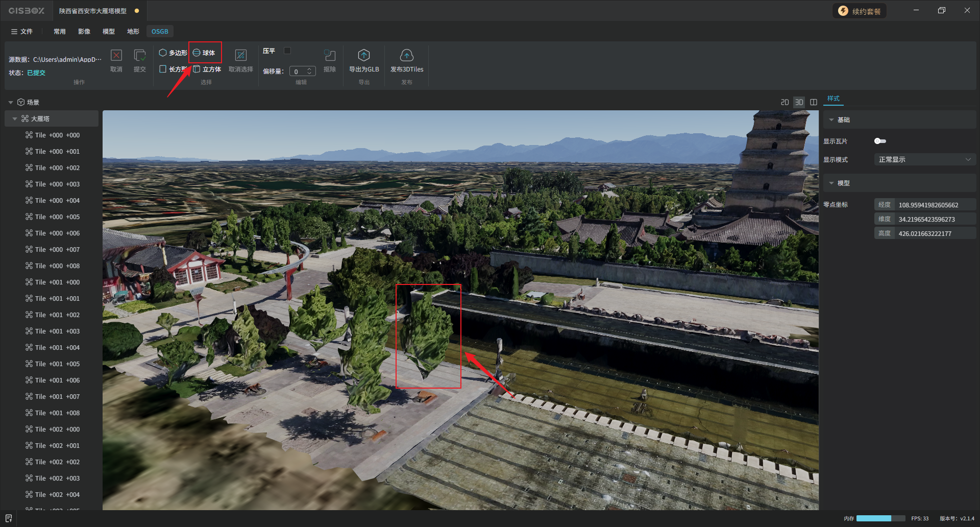Switch to the Terrain (地形) tab
Screen dimensions: 980x527
(133, 32)
